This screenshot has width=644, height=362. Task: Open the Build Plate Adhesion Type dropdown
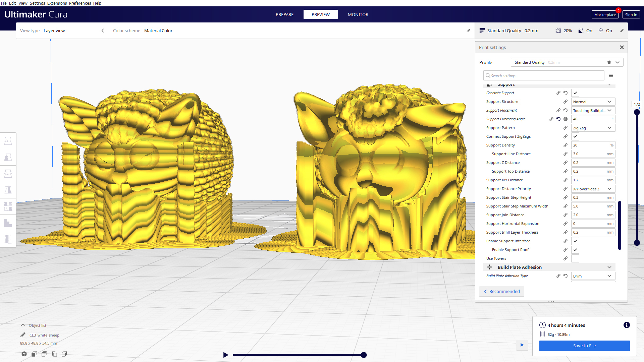coord(593,276)
